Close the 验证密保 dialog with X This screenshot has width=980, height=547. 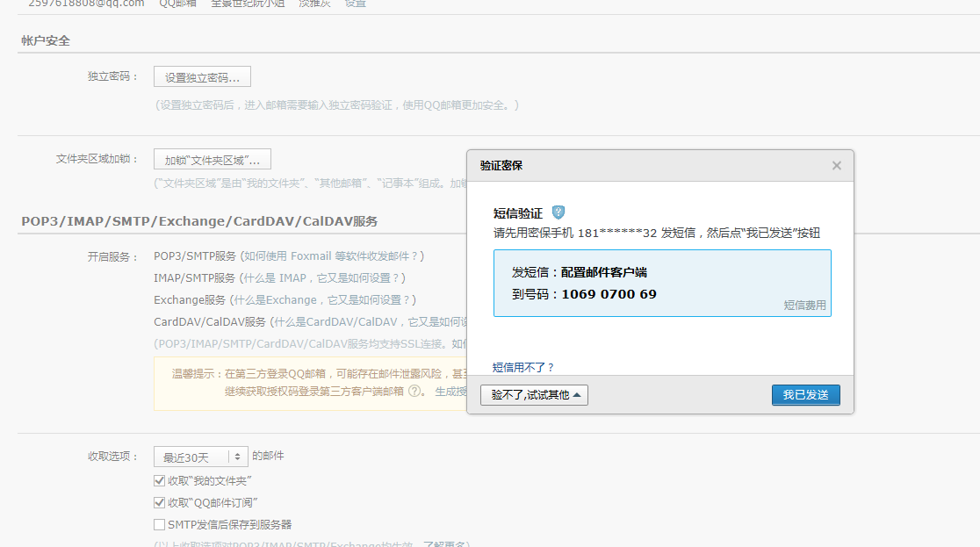click(836, 166)
